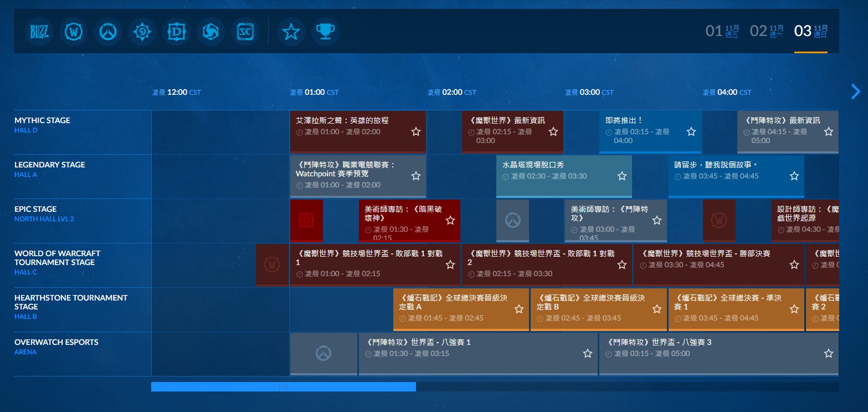Show favorited events with star filter
Image resolution: width=868 pixels, height=412 pixels.
pos(291,32)
